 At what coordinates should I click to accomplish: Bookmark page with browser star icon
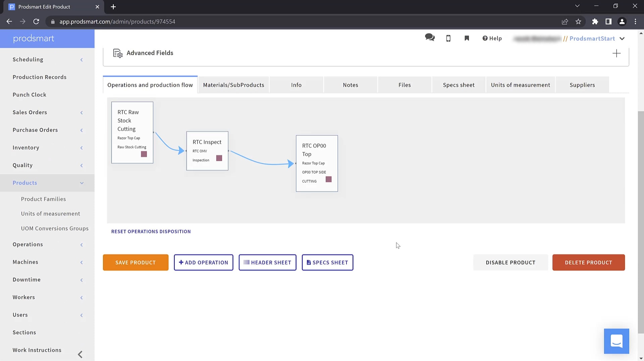coord(578,21)
